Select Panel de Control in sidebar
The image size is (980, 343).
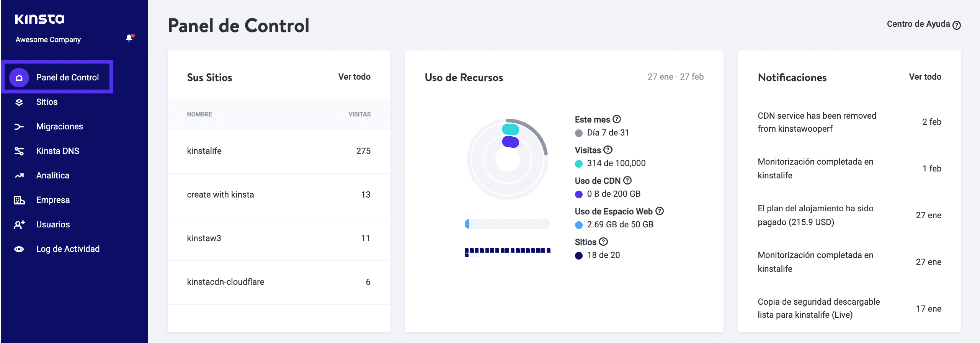tap(67, 78)
